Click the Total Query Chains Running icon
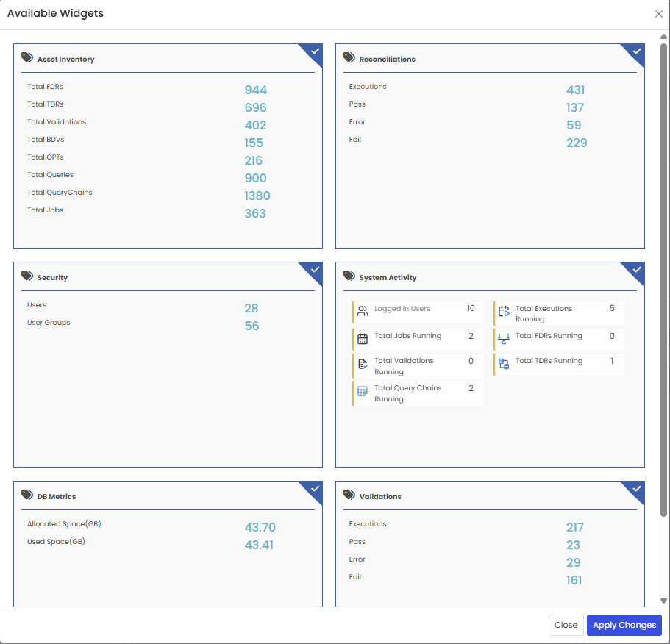 point(363,391)
